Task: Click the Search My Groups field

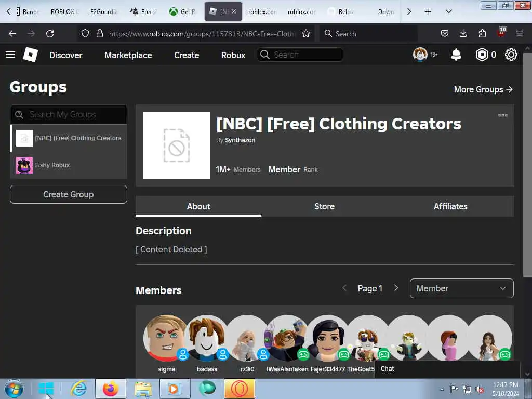Action: tap(69, 115)
